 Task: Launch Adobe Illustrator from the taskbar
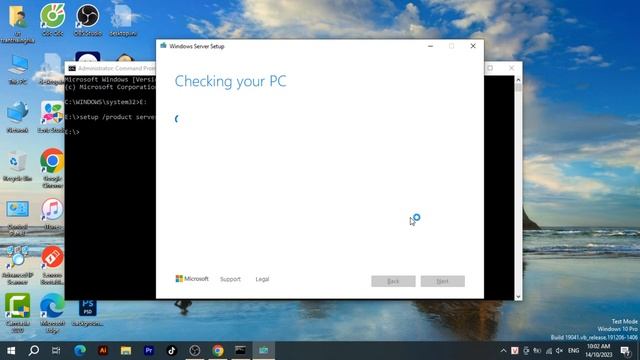coord(103,351)
